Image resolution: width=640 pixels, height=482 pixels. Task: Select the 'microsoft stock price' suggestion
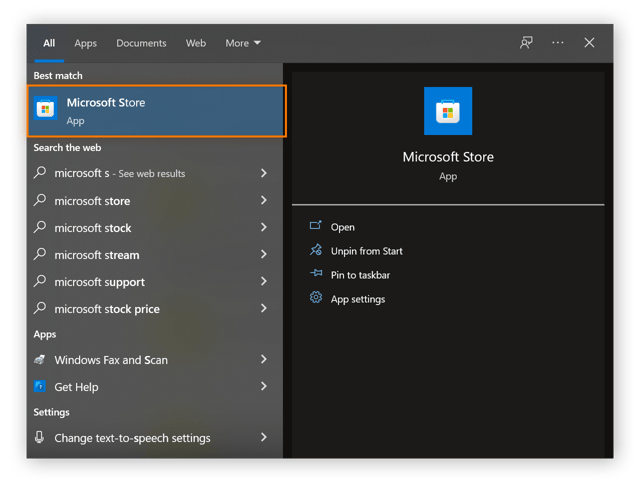pos(107,309)
